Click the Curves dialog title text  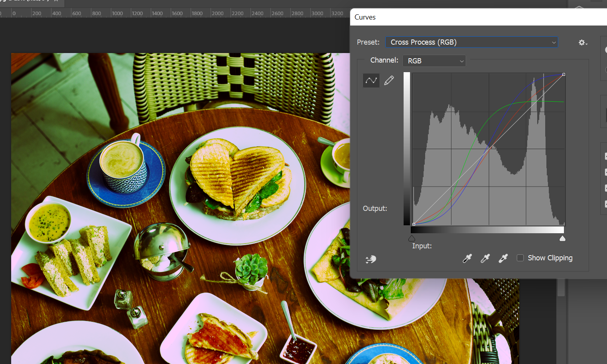365,17
